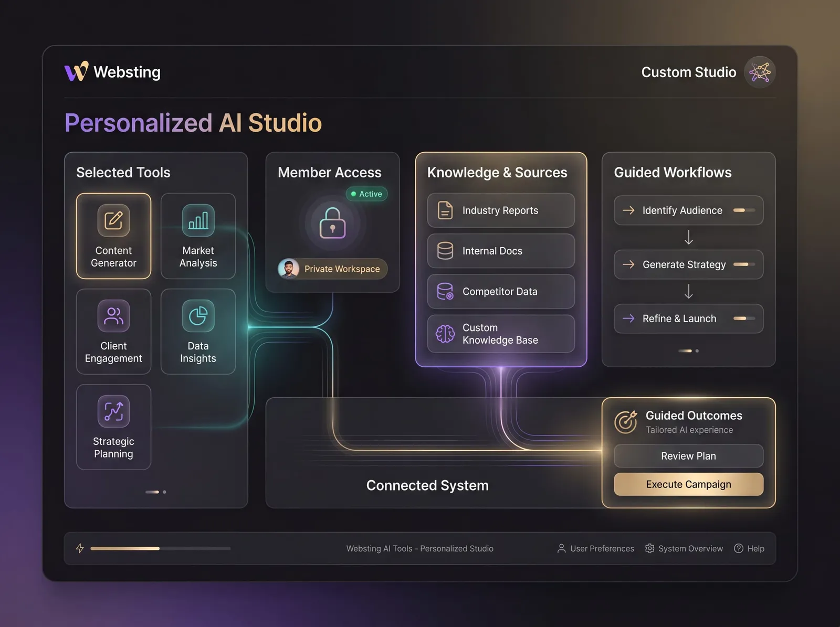This screenshot has width=840, height=627.
Task: Click the Private Workspace user avatar
Action: [288, 269]
